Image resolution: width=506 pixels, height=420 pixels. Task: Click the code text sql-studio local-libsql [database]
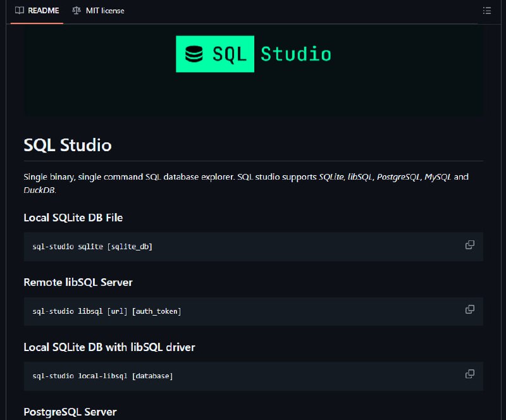pos(102,376)
